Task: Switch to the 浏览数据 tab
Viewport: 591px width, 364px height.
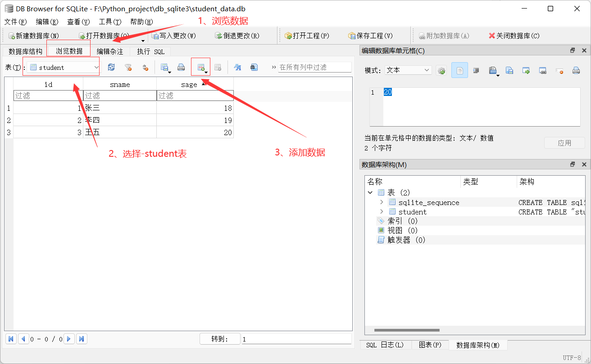Action: pos(69,51)
